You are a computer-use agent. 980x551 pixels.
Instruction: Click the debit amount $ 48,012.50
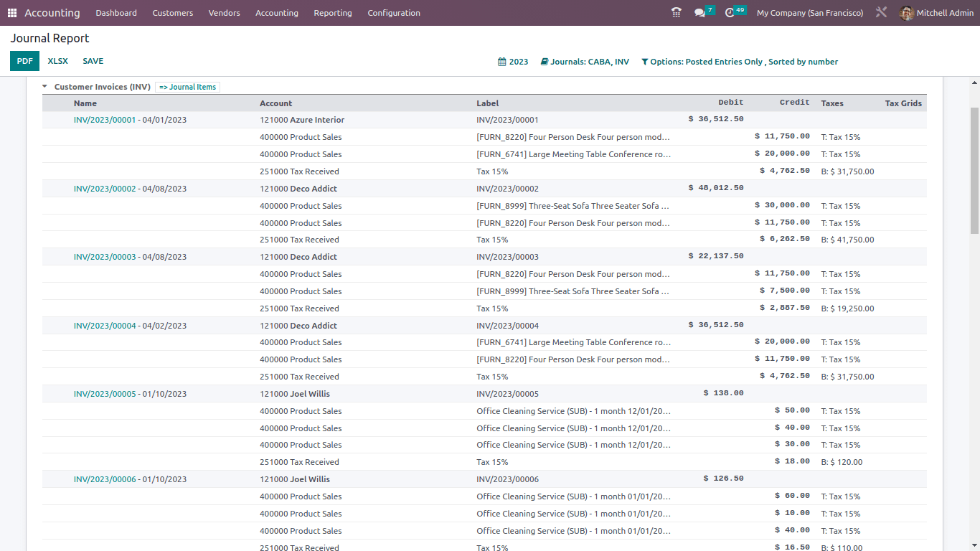click(x=716, y=188)
